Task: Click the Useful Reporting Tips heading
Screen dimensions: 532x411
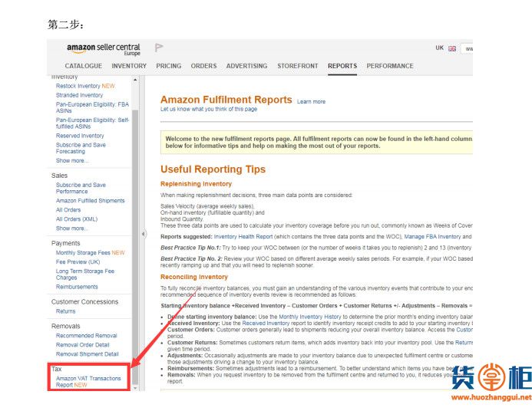Action: (213, 169)
